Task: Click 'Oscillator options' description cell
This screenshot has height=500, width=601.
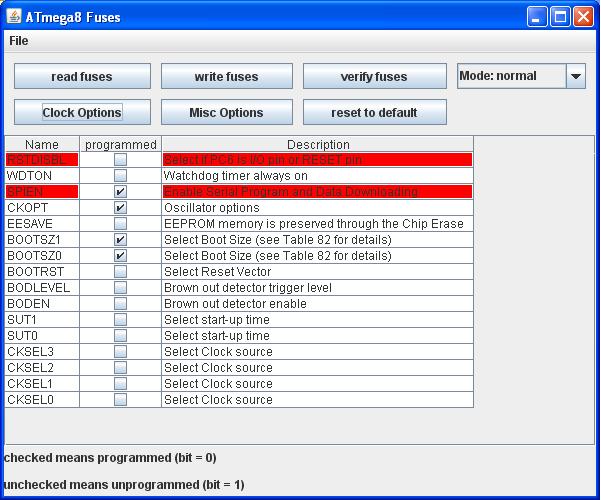Action: coord(318,207)
